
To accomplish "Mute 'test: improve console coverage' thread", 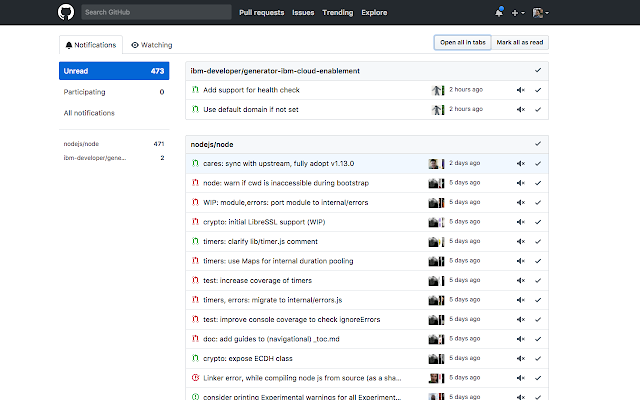I will (x=520, y=320).
